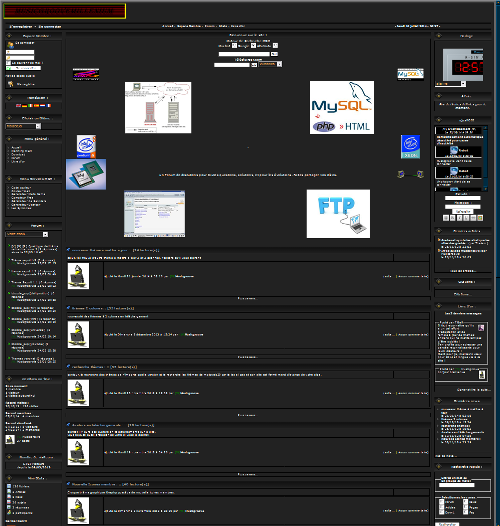Click the button beside the top center search field
The image size is (500, 526).
274,54
